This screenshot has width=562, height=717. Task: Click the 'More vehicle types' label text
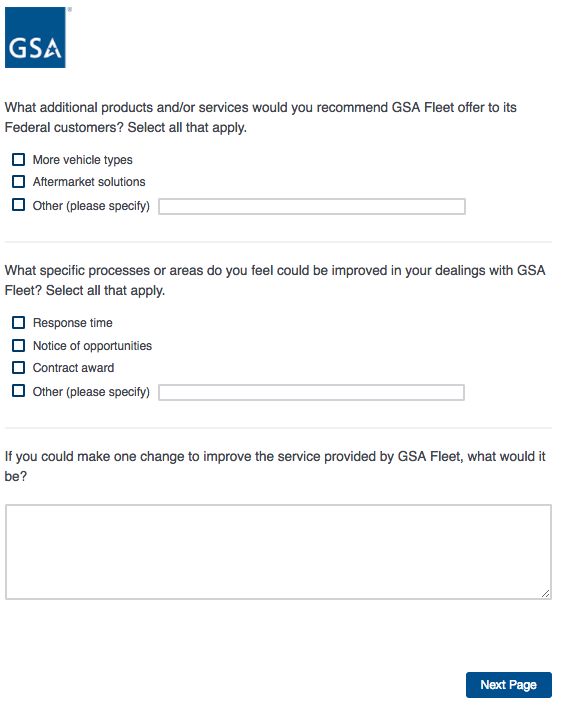(x=83, y=160)
